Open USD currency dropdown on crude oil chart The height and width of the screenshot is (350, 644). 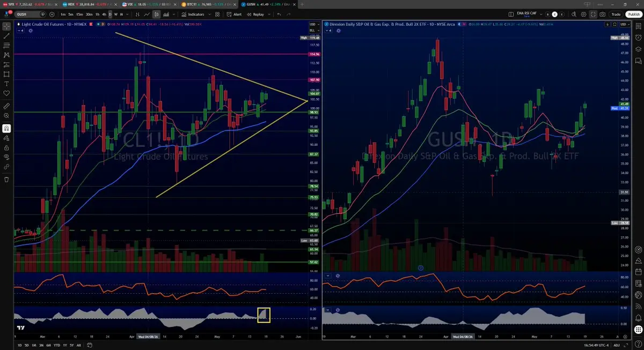313,24
